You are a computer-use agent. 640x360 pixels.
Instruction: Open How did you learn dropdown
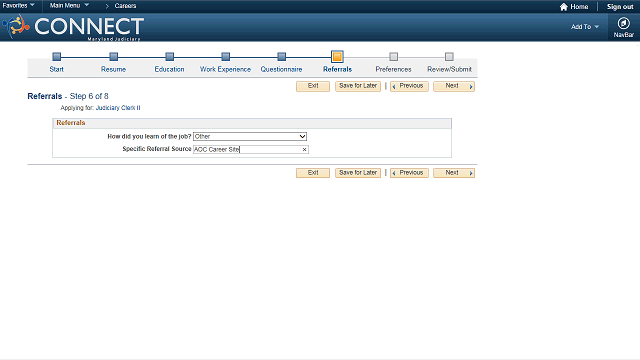250,136
